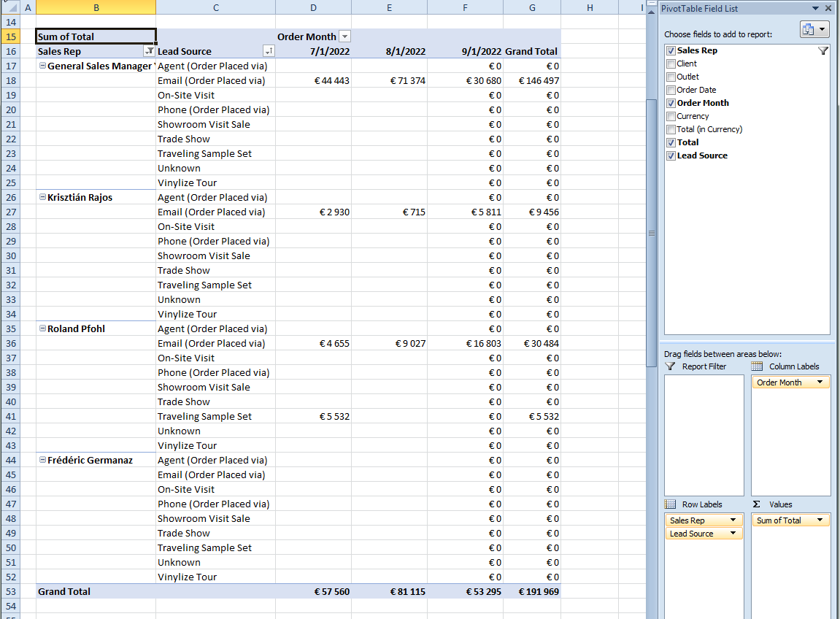Image resolution: width=840 pixels, height=619 pixels.
Task: Open the Lead Source header sort button
Action: click(269, 51)
